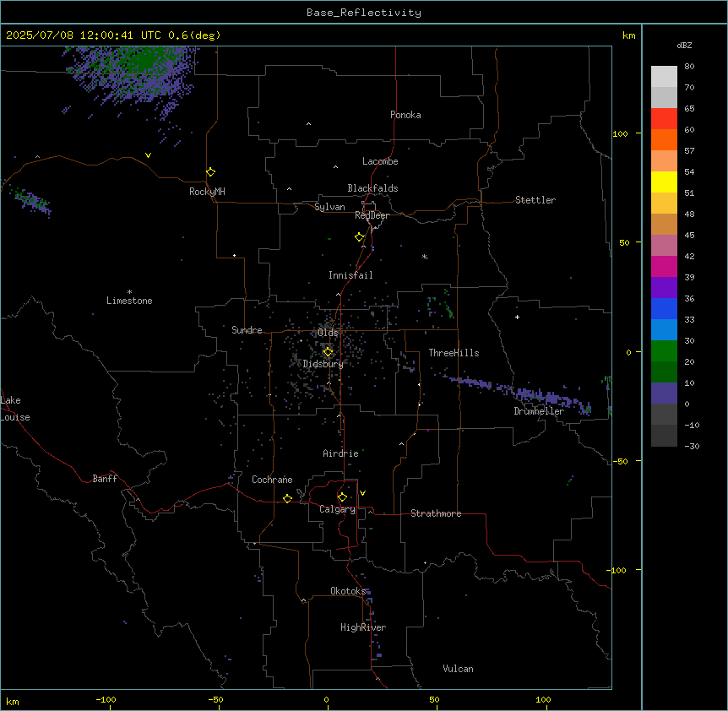Viewport: 728px width, 711px height.
Task: Click the Strathmore label
Action: tap(436, 513)
